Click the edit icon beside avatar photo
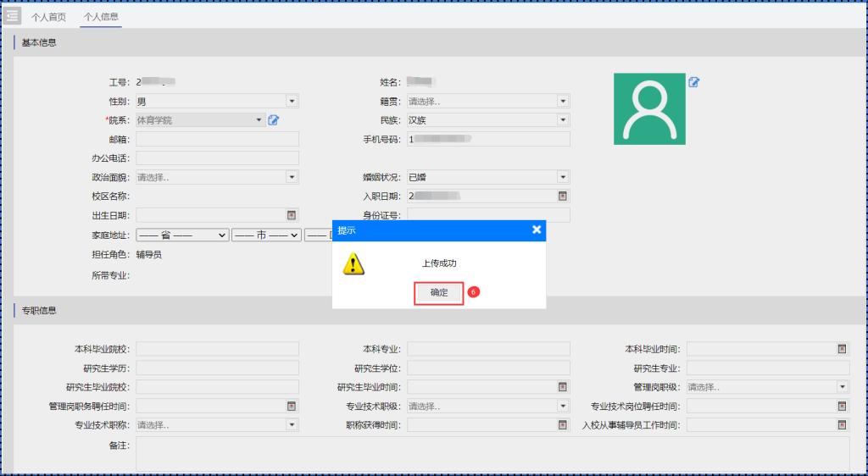Viewport: 868px width, 476px height. tap(694, 82)
